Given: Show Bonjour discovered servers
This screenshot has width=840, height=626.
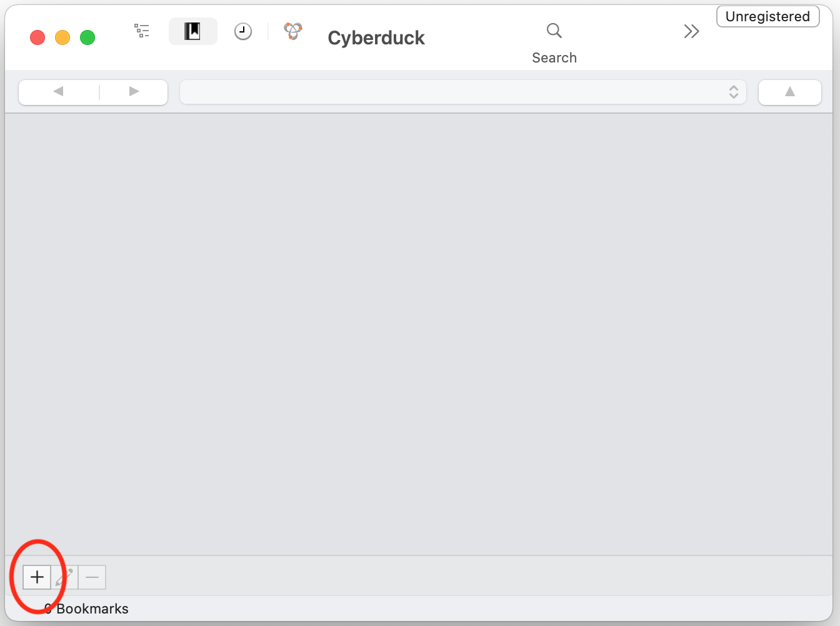Looking at the screenshot, I should click(x=293, y=31).
